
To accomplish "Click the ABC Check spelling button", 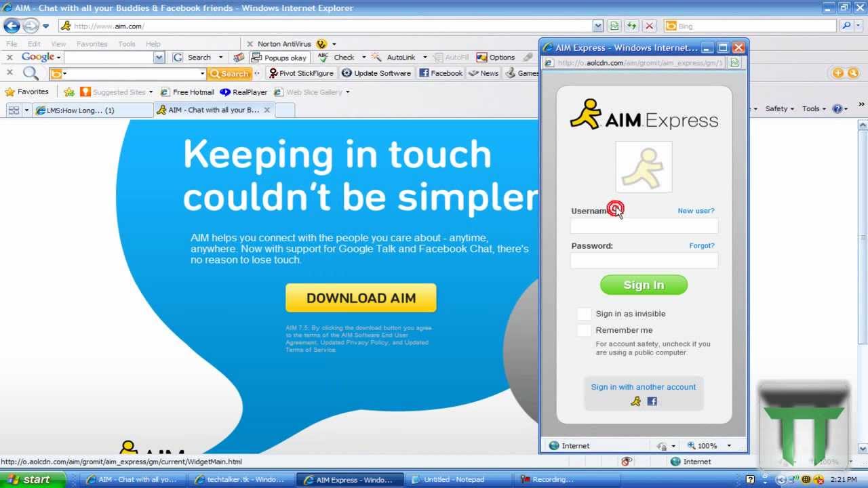I will (336, 58).
